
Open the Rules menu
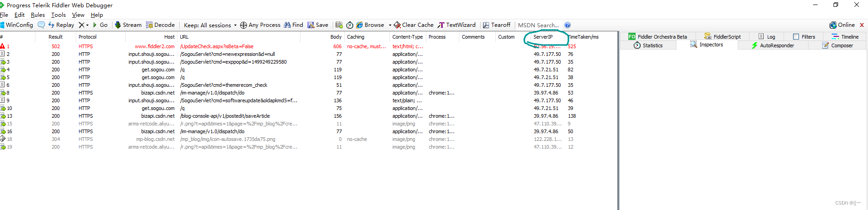tap(38, 15)
